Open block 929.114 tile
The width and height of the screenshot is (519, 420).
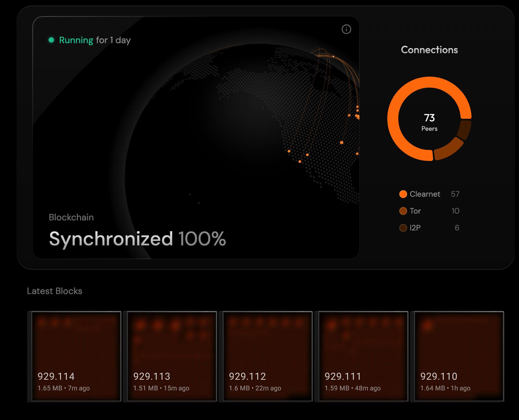coord(76,356)
